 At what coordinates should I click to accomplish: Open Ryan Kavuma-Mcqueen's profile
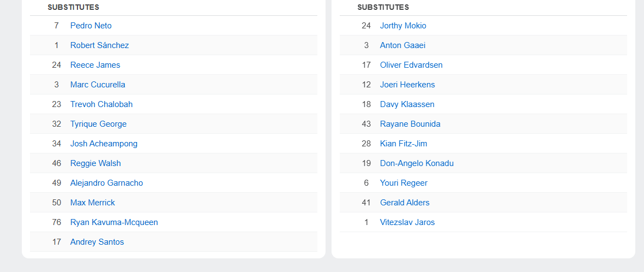pos(114,222)
